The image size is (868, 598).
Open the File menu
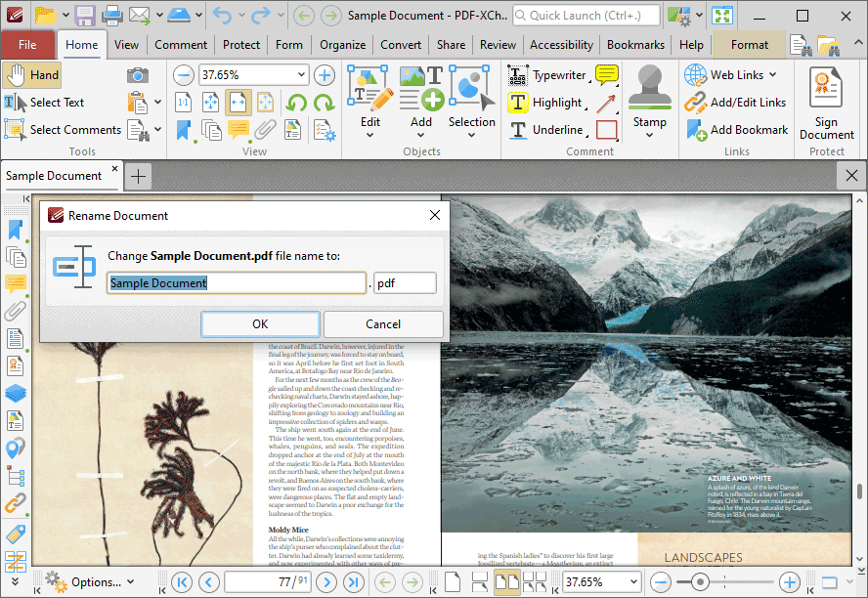[x=27, y=45]
